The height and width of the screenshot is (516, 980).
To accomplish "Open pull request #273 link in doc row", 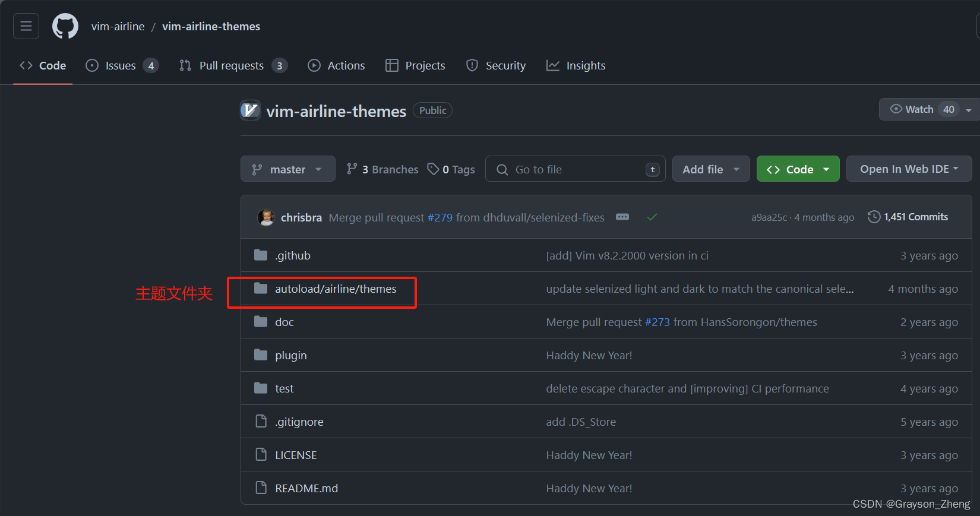I will [657, 322].
